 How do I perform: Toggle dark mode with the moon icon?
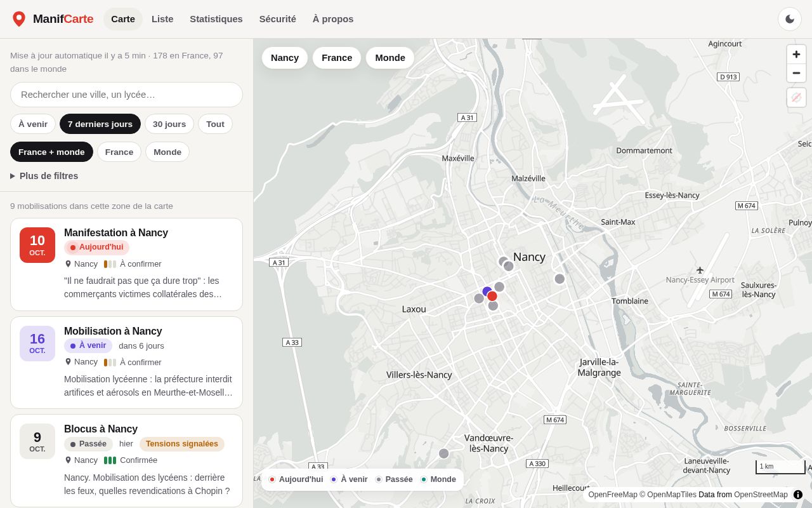coord(790,19)
